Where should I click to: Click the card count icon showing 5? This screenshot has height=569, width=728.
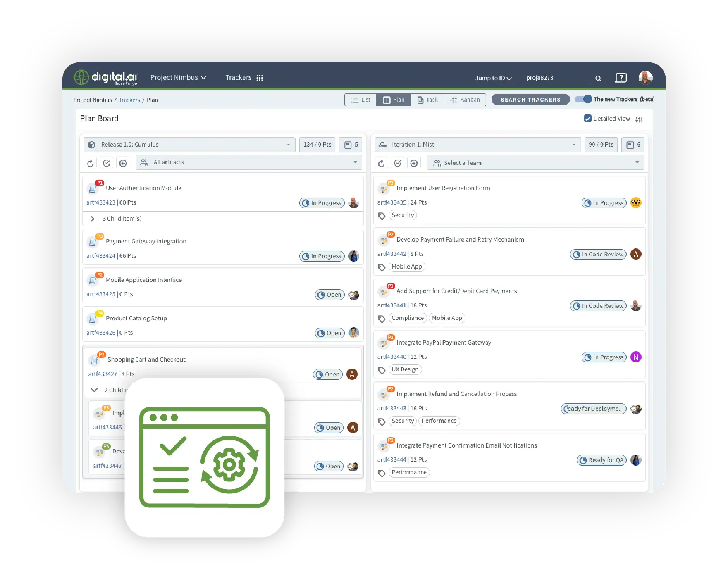click(x=351, y=145)
